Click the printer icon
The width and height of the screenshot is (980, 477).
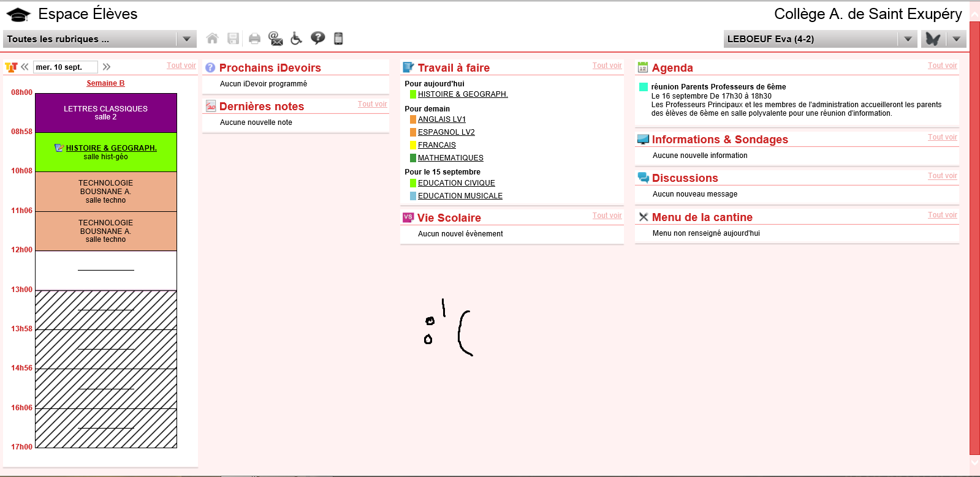pos(254,39)
